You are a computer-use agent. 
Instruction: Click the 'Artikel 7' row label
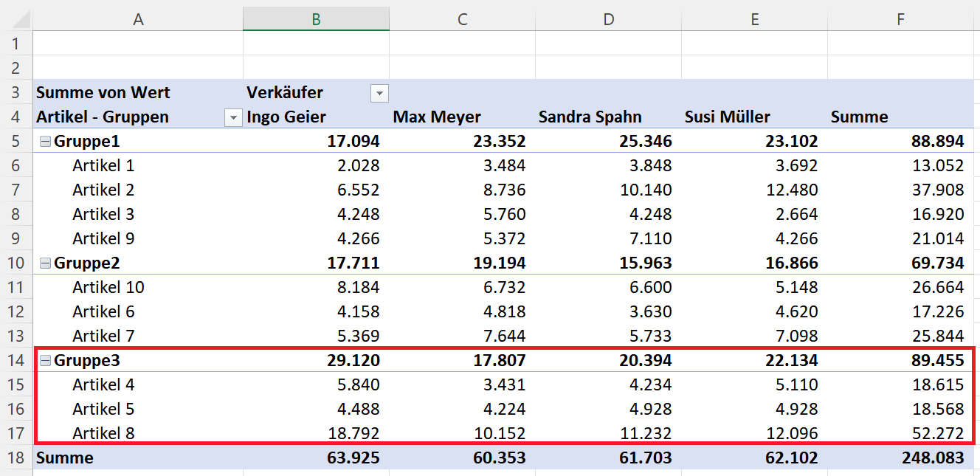[103, 336]
